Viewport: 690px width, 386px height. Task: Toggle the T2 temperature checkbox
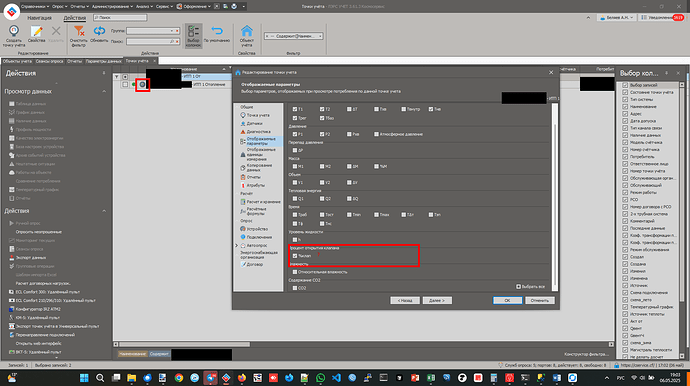coord(322,109)
